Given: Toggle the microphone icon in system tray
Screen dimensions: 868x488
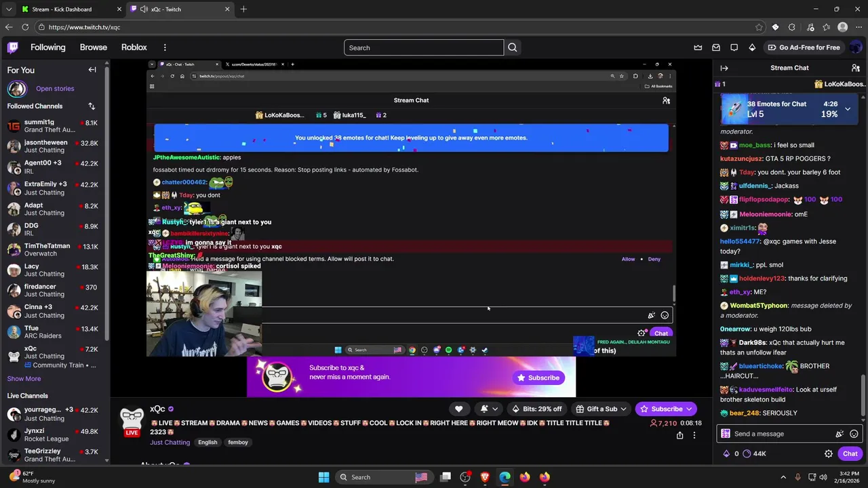Looking at the screenshot, I should [797, 477].
